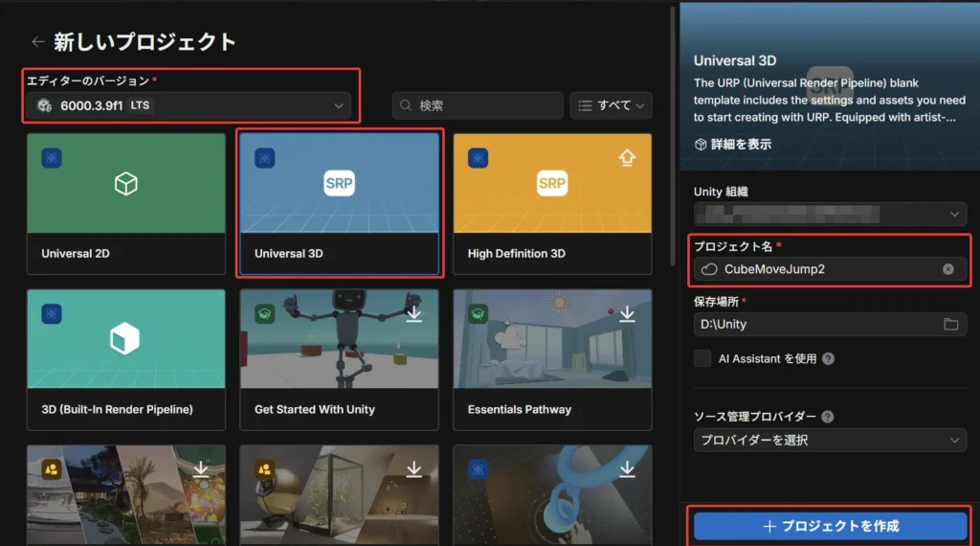Click the download icon on the glass room template
980x546 pixels.
[x=413, y=469]
